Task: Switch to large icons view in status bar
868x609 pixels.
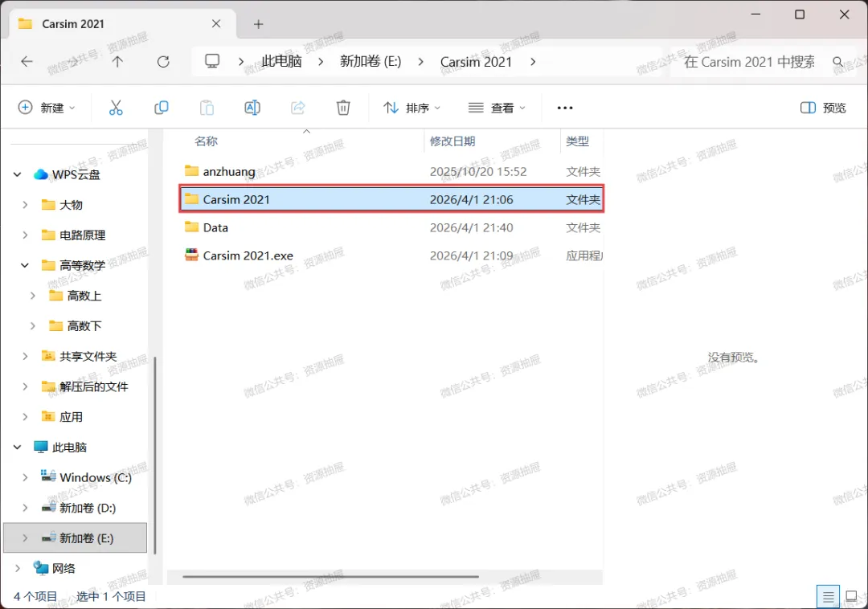Action: pos(851,597)
